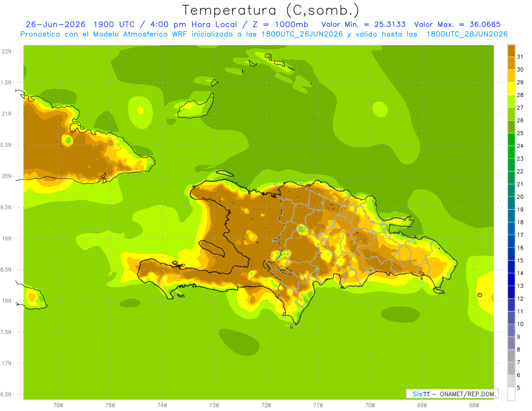The image size is (532, 411).
Task: Click the legend value "6"
Action: click(519, 375)
